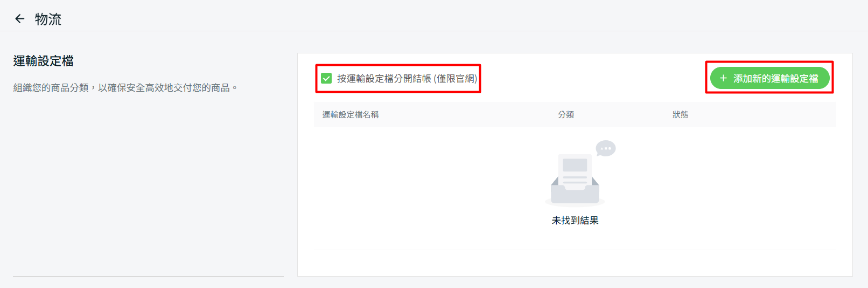The width and height of the screenshot is (868, 288).
Task: Click the 運輸設定檔 section heading
Action: click(44, 61)
